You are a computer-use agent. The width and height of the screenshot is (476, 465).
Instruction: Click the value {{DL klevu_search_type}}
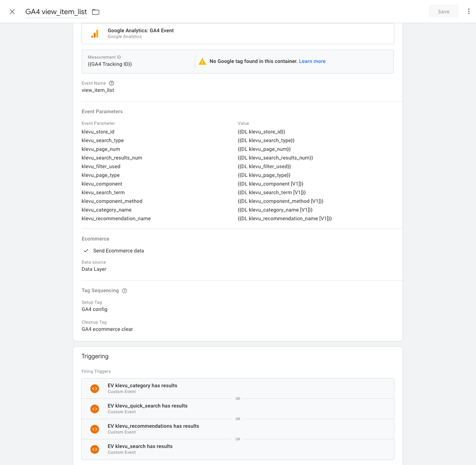[x=266, y=140]
